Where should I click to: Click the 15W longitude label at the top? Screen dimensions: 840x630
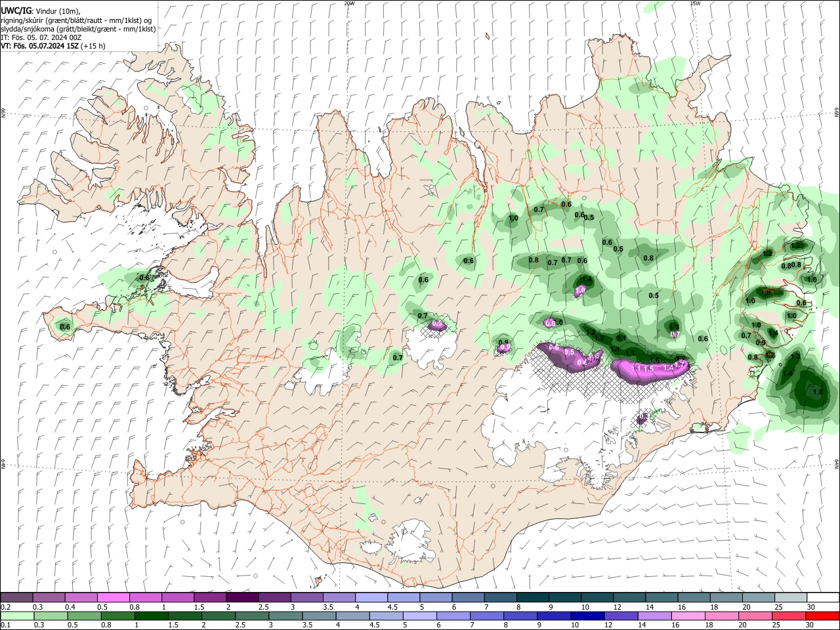click(x=695, y=3)
